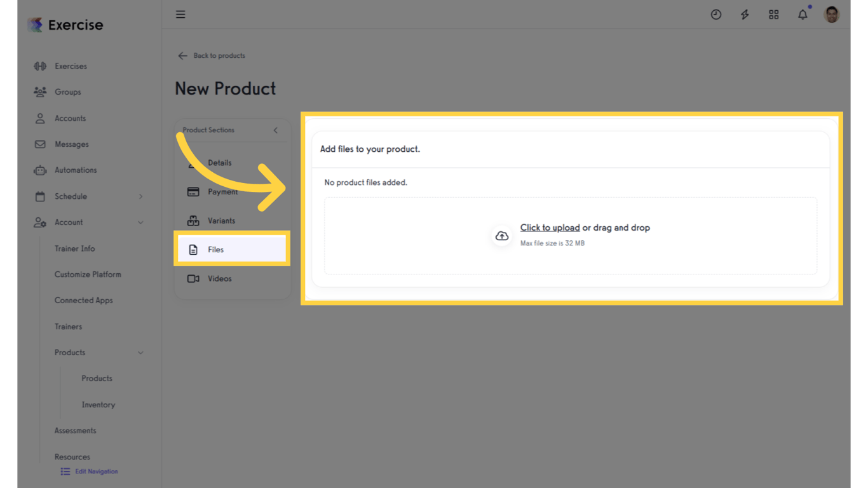Open the Variants product section
This screenshot has height=488, width=868.
tap(220, 221)
